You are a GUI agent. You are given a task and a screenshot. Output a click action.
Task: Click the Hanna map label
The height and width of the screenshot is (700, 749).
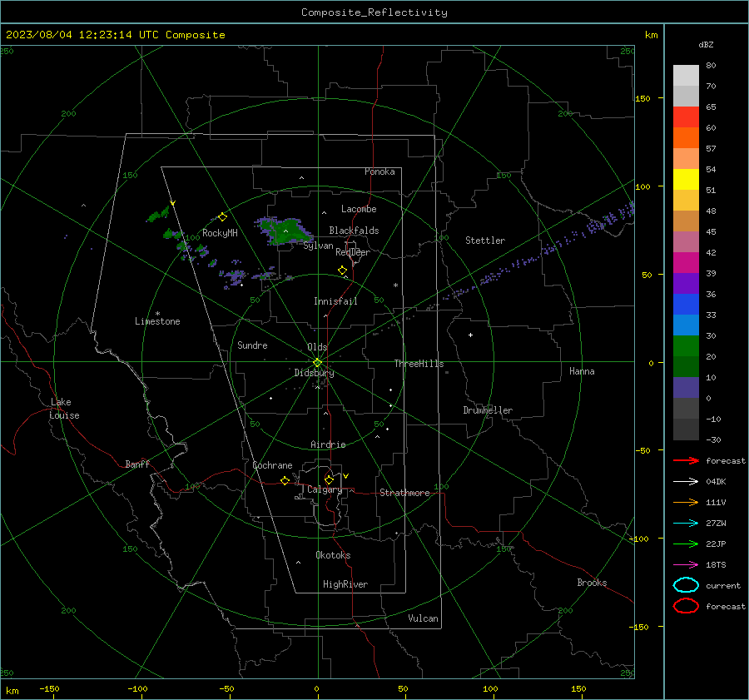(x=582, y=371)
